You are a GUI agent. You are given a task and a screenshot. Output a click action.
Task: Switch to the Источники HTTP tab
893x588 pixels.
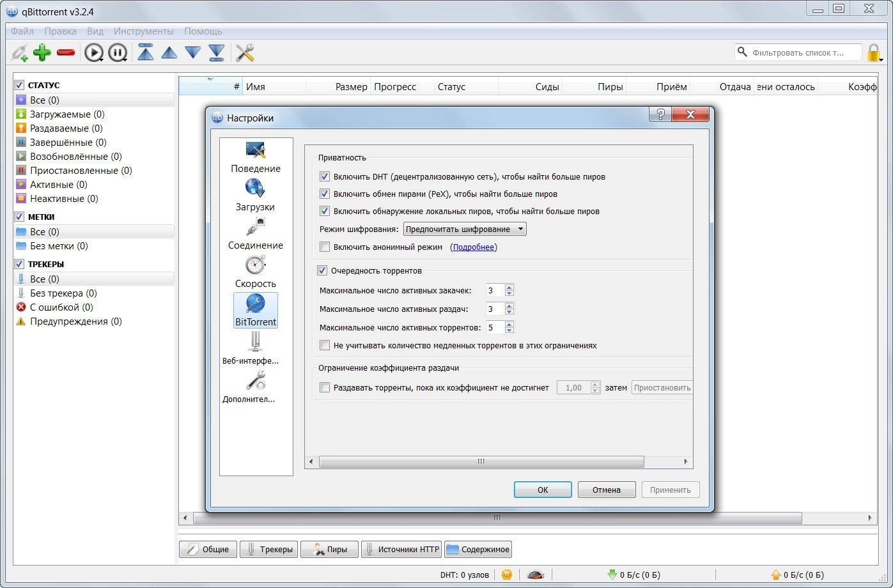pyautogui.click(x=401, y=549)
